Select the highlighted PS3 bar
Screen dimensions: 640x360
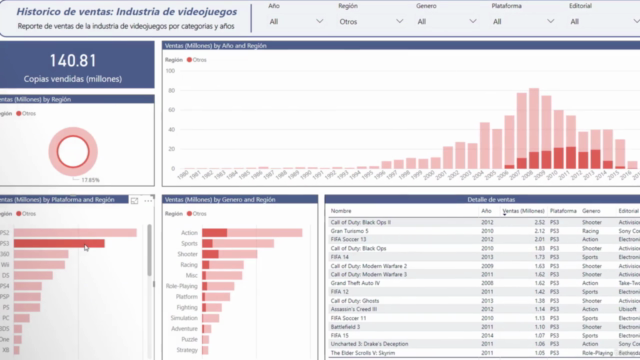point(59,243)
